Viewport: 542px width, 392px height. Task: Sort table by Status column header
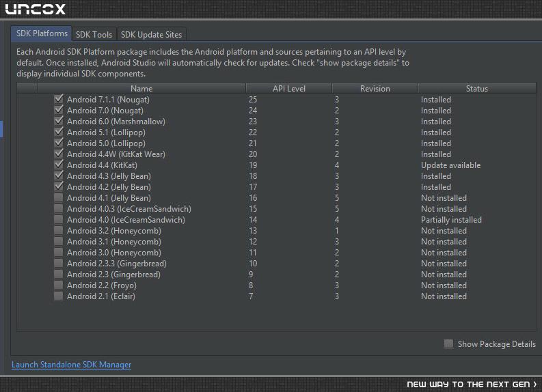coord(477,88)
